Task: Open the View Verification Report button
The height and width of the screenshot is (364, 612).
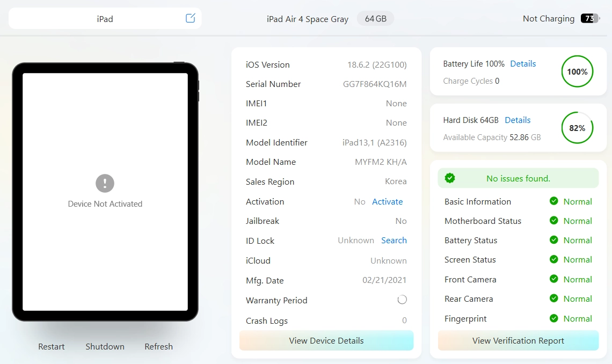Action: [519, 340]
